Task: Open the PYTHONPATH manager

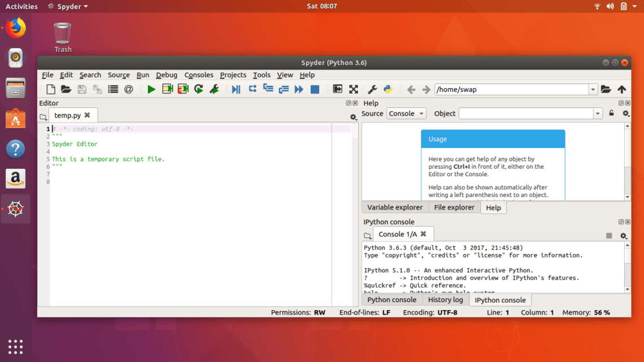Action: pos(388,89)
